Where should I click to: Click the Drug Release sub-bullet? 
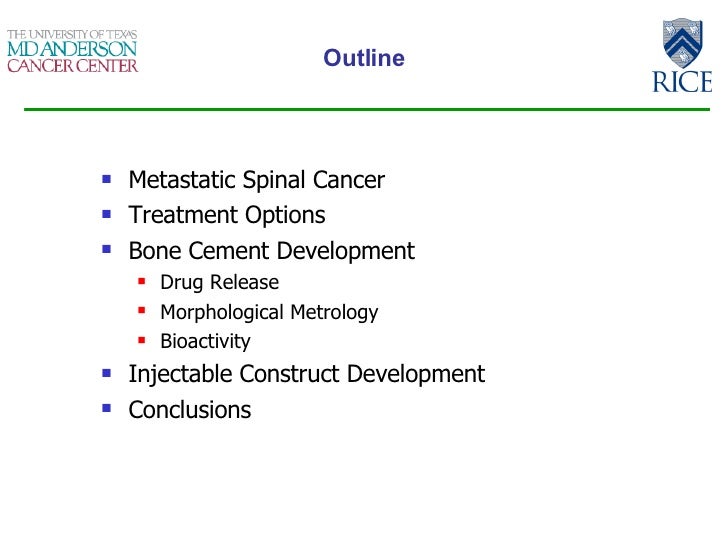(x=219, y=282)
